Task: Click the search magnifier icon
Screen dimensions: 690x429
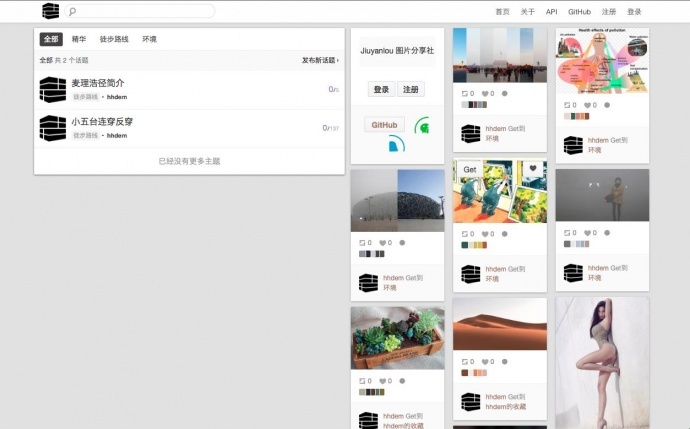Action: [73, 11]
